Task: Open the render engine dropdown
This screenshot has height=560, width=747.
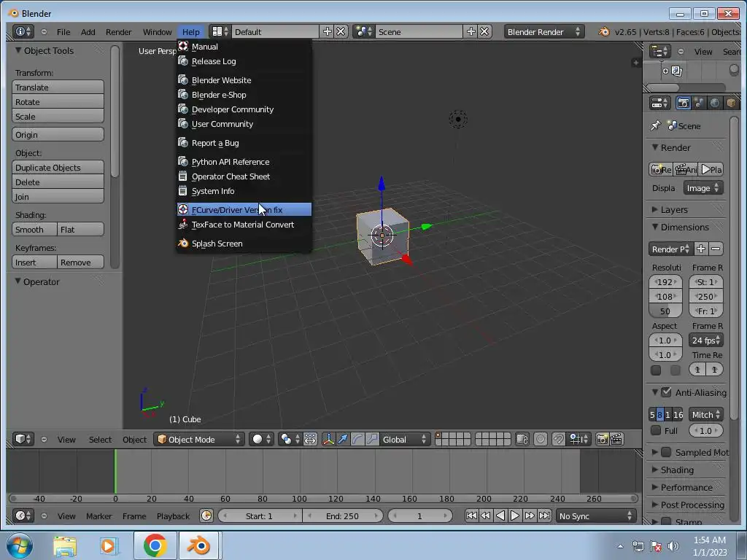Action: pos(544,32)
